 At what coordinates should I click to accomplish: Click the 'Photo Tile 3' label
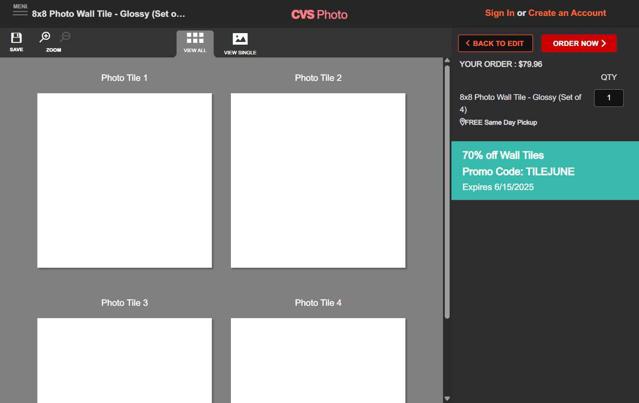pyautogui.click(x=124, y=303)
